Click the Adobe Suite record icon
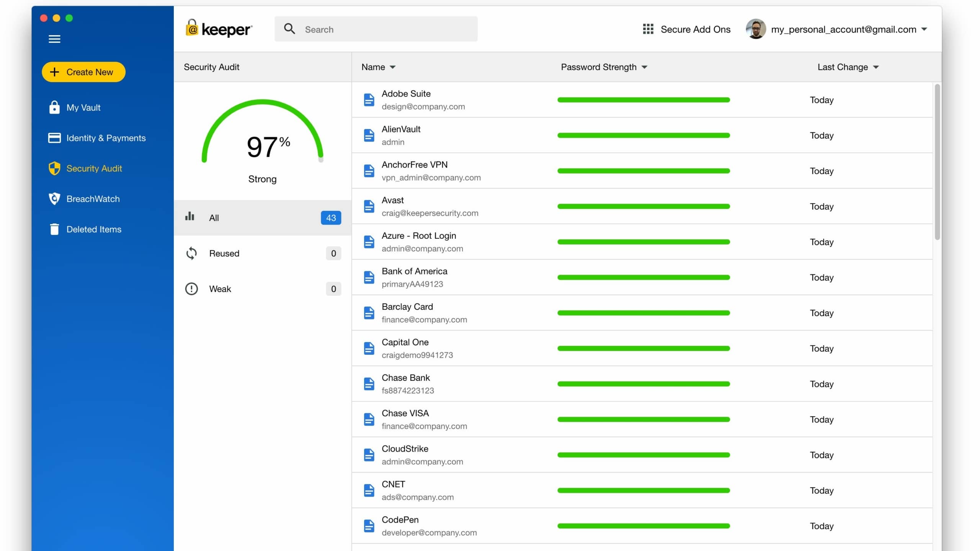 coord(369,100)
